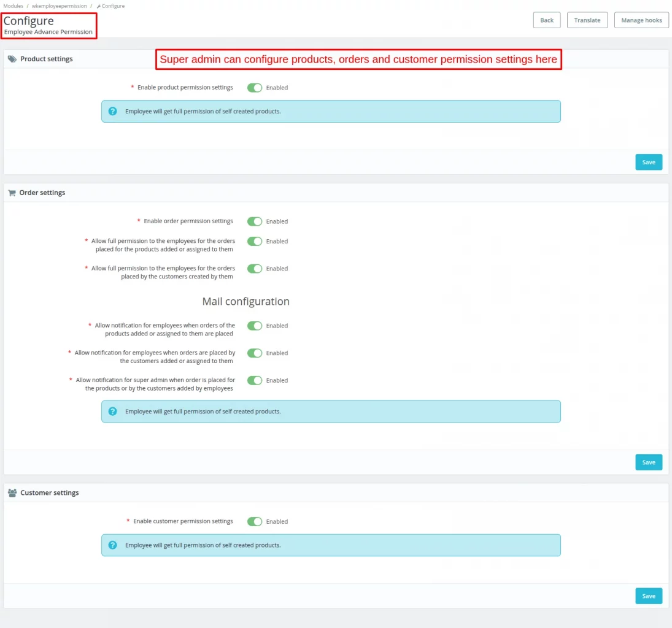Toggle Enable product permission settings switch
This screenshot has width=672, height=628.
click(x=255, y=88)
